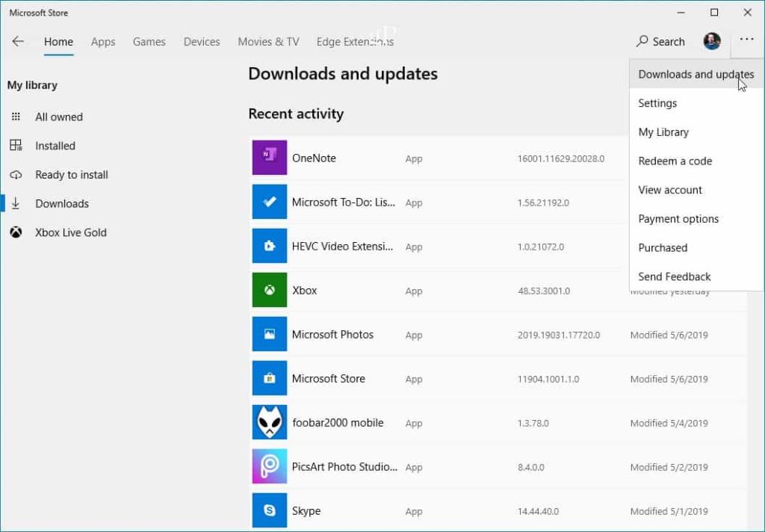Open the Installed library section
The height and width of the screenshot is (532, 765).
[x=55, y=146]
